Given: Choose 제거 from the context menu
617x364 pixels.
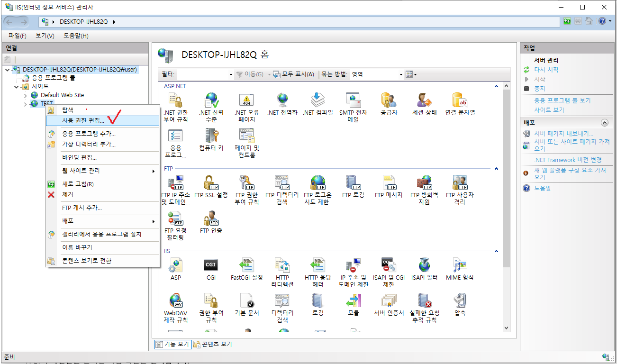Looking at the screenshot, I should pyautogui.click(x=102, y=194).
